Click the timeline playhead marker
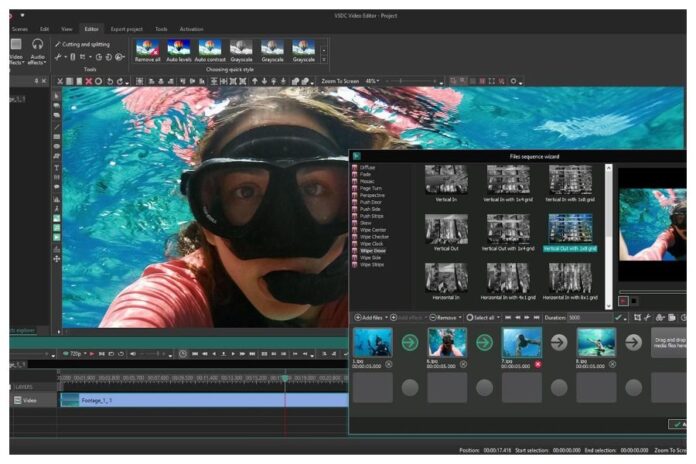Screen dimensions: 696x464 285,378
